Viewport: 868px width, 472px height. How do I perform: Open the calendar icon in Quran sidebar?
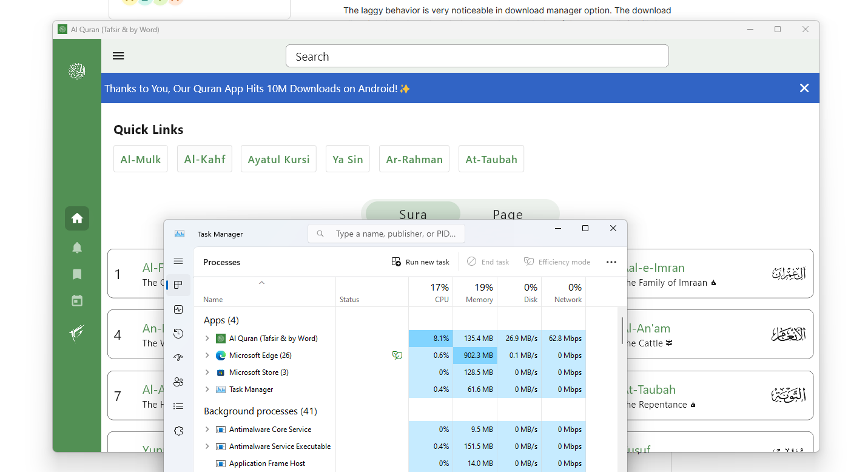pyautogui.click(x=77, y=300)
